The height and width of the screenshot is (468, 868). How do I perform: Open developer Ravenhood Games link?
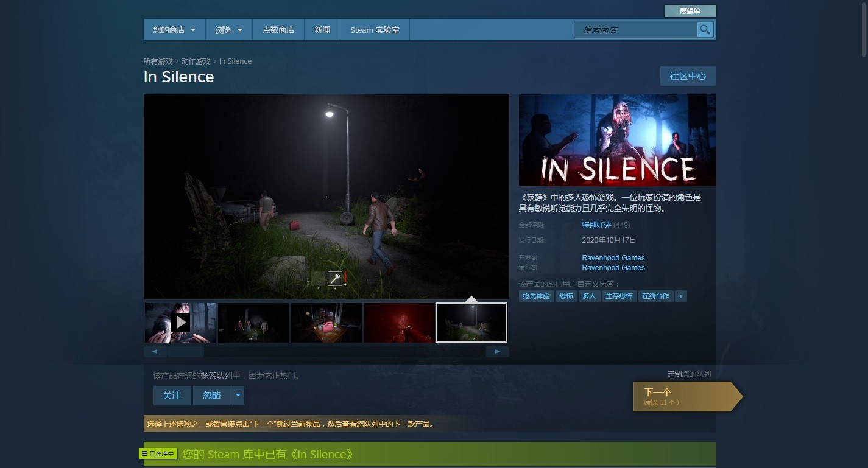coord(613,258)
